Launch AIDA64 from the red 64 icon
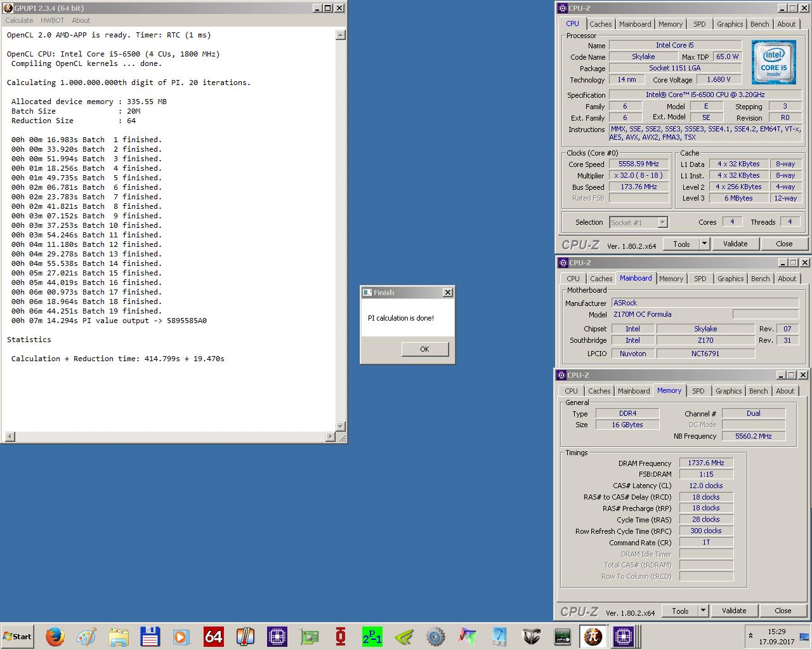The height and width of the screenshot is (650, 812). tap(213, 636)
